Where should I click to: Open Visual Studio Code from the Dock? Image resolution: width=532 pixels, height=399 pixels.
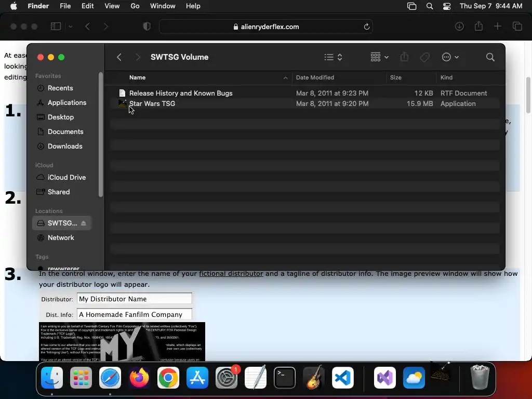point(343,378)
